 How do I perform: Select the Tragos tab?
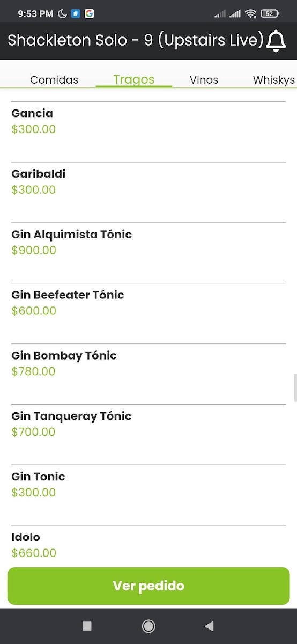tap(134, 79)
